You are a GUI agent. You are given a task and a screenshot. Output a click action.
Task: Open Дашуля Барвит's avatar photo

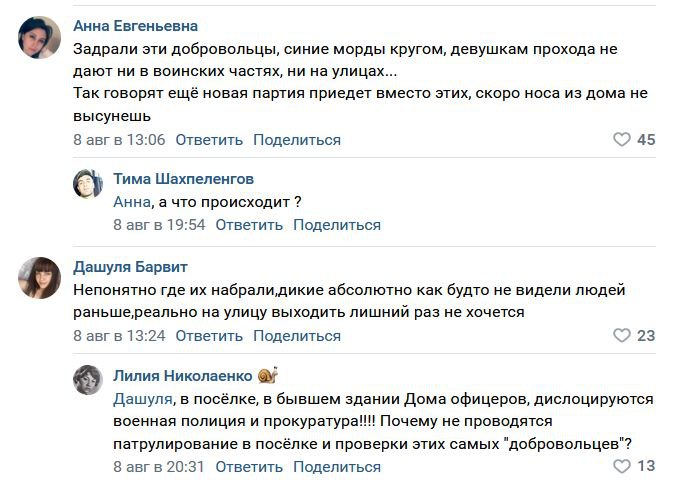pos(39,278)
